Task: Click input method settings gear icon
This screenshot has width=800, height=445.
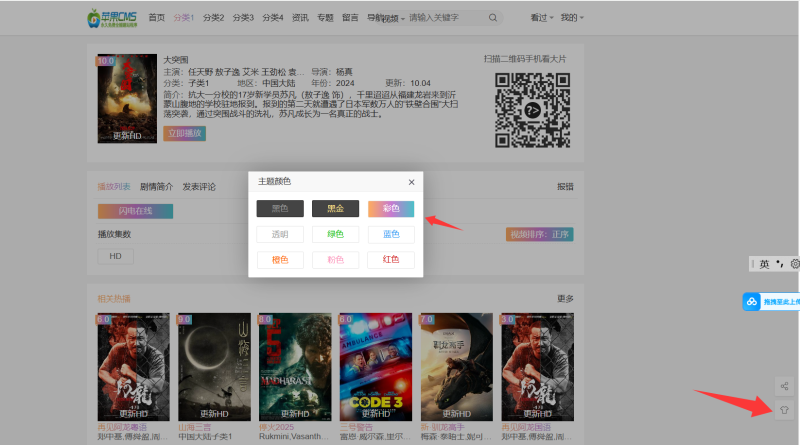Action: (x=795, y=264)
